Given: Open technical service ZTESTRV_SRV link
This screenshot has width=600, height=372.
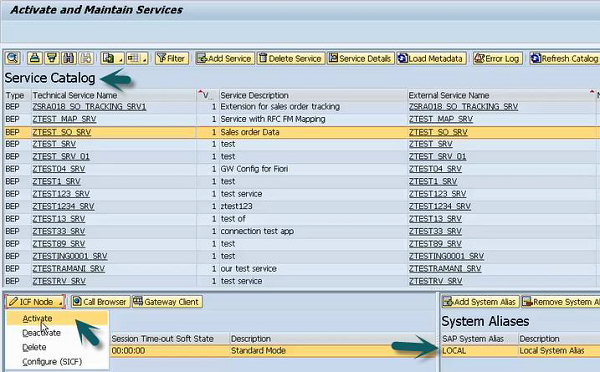Looking at the screenshot, I should pyautogui.click(x=59, y=281).
